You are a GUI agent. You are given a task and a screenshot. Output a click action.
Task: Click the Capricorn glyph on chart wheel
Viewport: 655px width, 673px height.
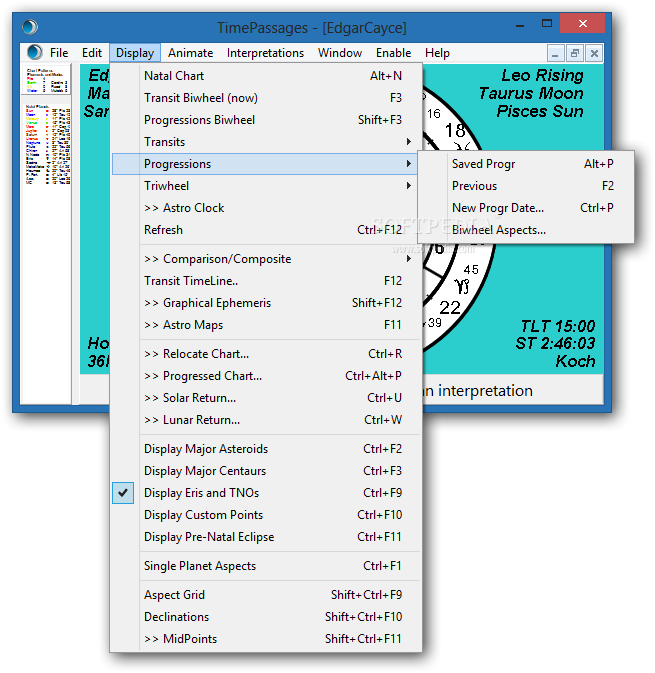click(462, 286)
